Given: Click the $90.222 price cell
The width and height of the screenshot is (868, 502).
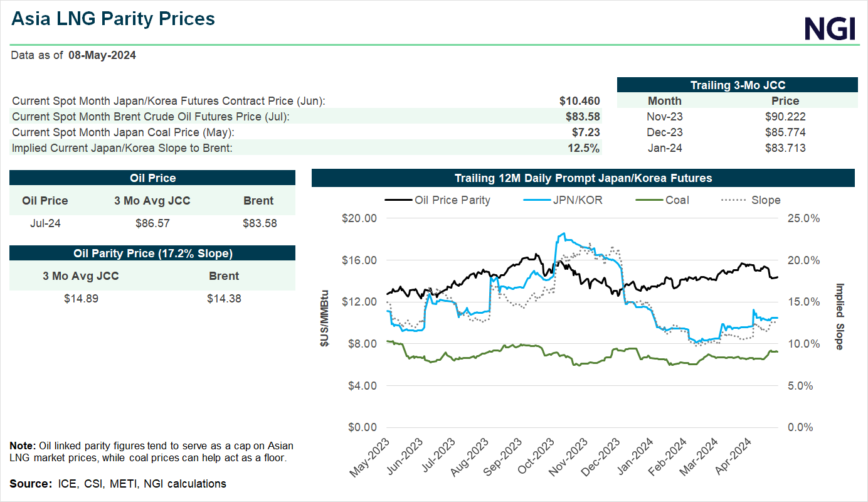Looking at the screenshot, I should 785,116.
